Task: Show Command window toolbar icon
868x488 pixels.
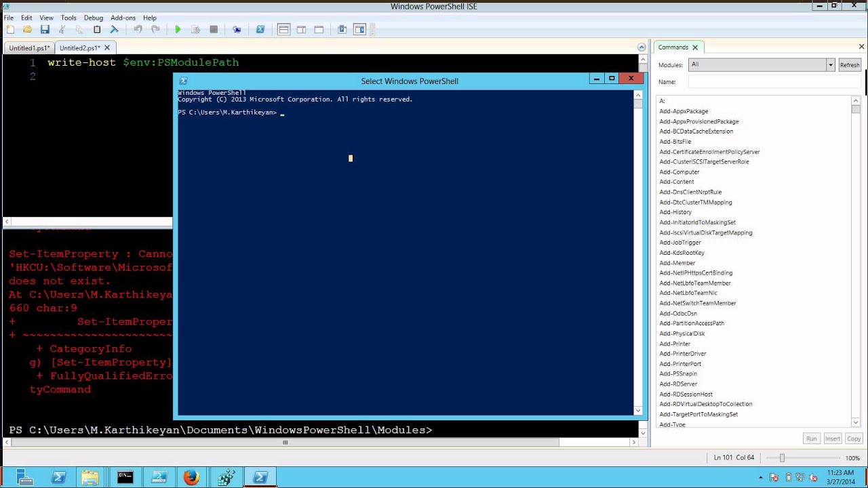Action: [x=342, y=29]
